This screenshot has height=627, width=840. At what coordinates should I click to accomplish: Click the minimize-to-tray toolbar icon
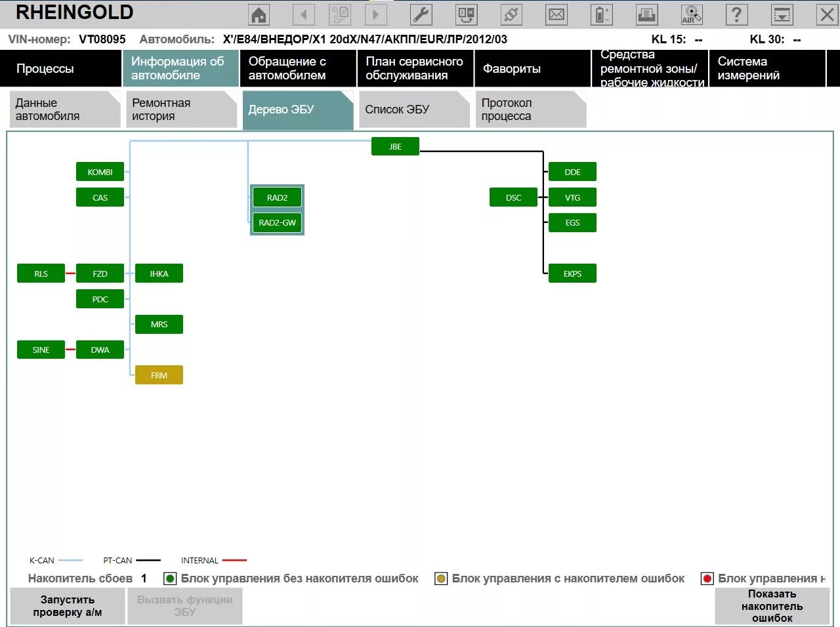coord(782,14)
